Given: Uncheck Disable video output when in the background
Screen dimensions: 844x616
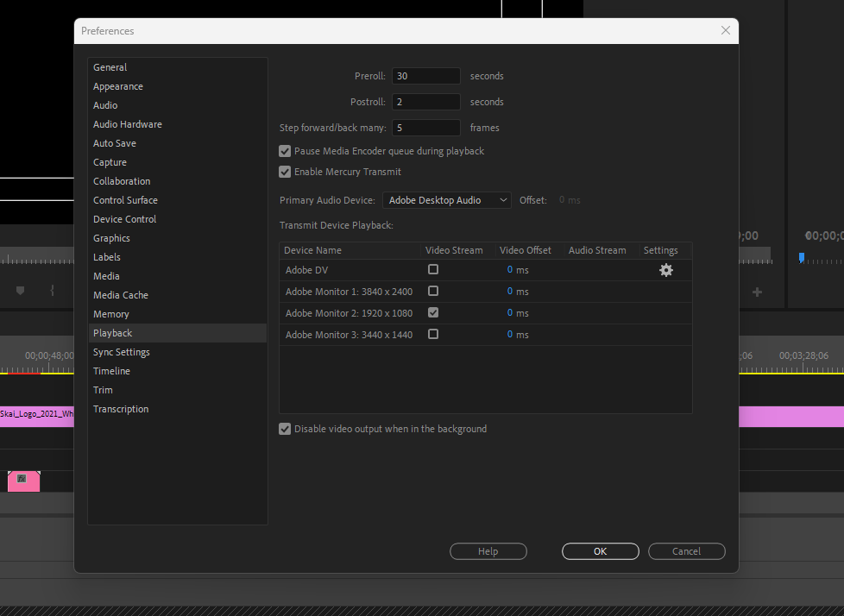Looking at the screenshot, I should tap(285, 428).
